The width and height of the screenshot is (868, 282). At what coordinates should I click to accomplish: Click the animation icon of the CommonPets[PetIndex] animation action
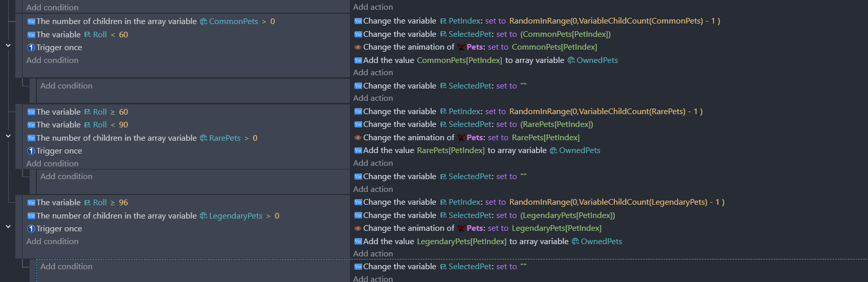coord(358,47)
